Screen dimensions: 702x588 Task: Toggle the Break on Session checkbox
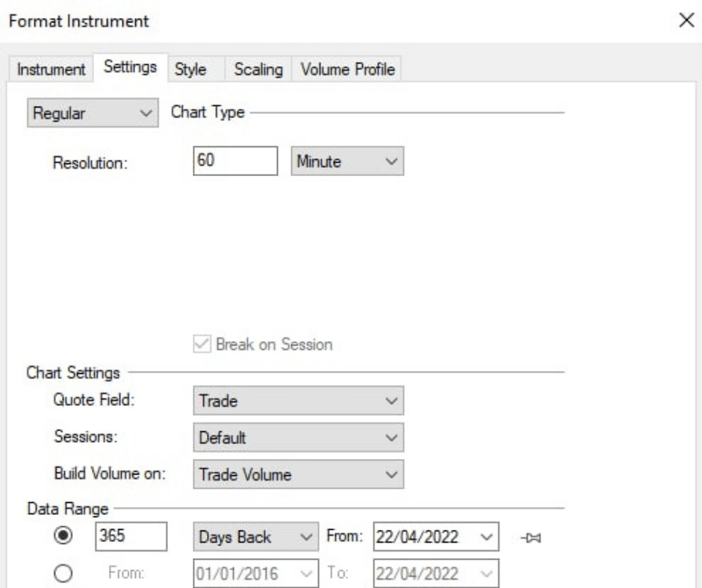click(x=199, y=345)
